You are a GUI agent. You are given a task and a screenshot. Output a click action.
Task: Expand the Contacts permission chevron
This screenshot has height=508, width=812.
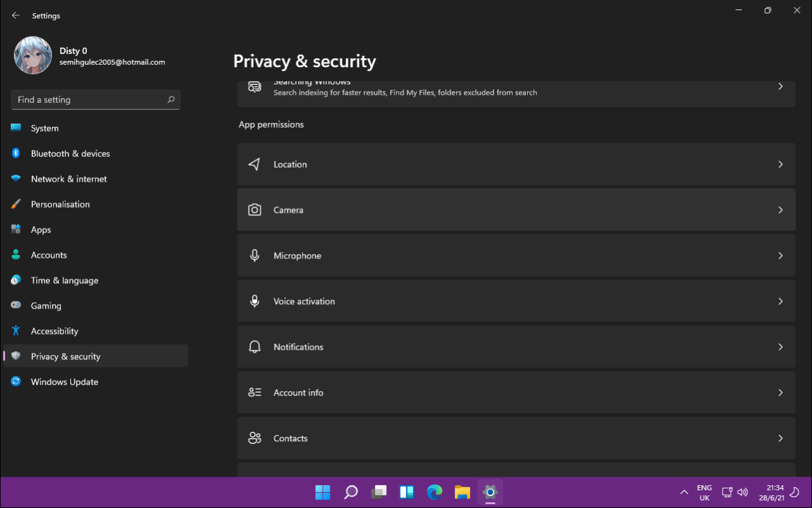point(781,439)
